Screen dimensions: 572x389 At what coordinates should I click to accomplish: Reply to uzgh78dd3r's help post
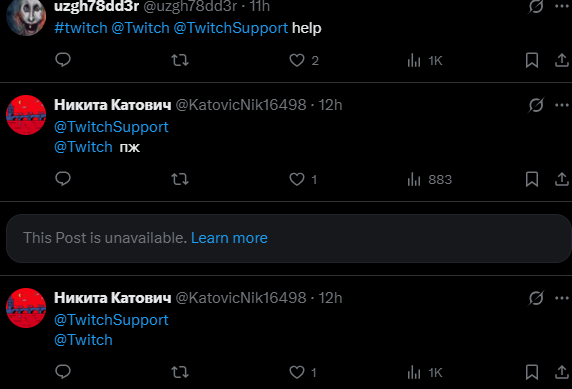coord(63,60)
